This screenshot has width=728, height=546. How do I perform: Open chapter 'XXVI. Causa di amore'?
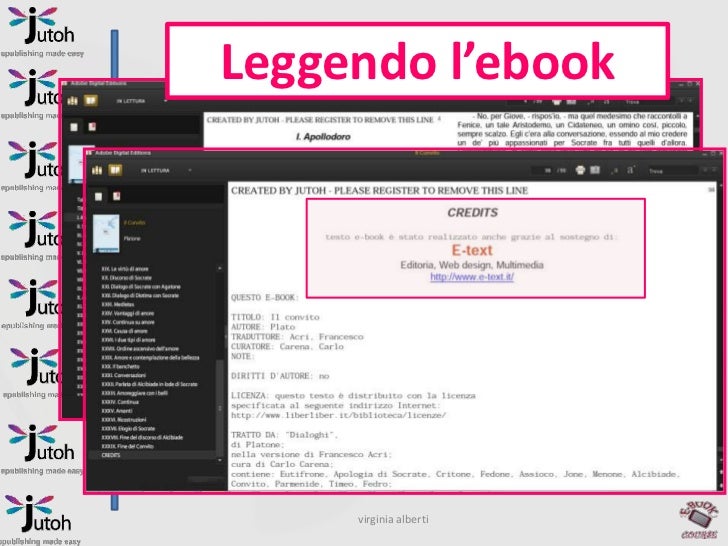(124, 331)
